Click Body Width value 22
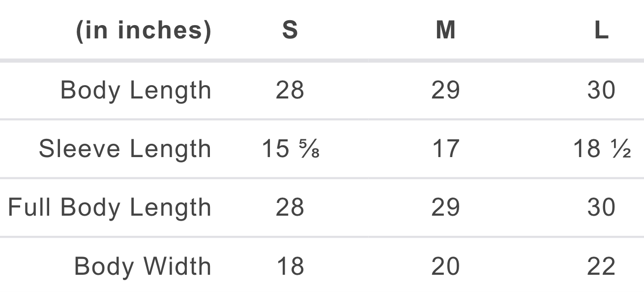 tap(601, 266)
